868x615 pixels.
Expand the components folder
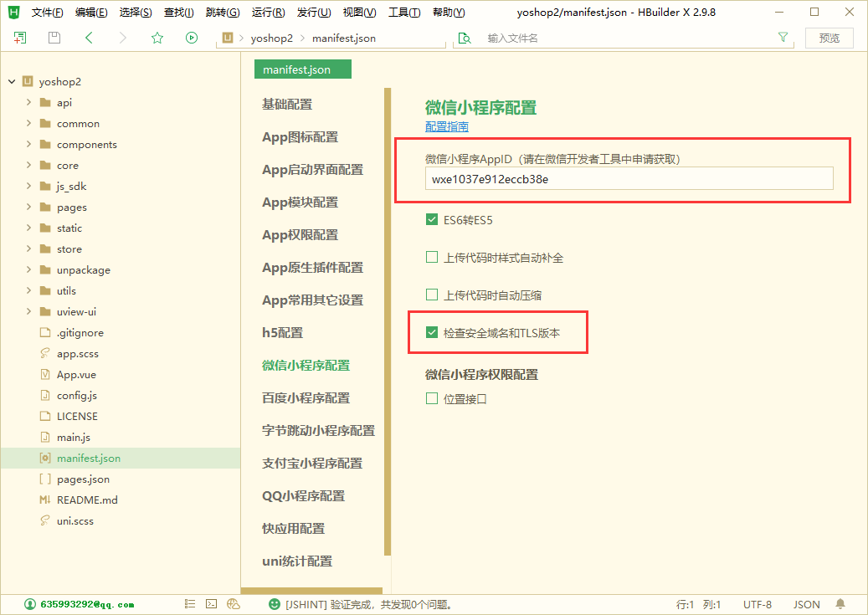pos(28,144)
